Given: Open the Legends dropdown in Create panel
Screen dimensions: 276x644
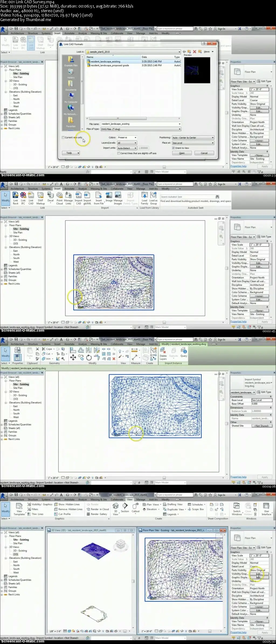Looking at the screenshot, I should click(x=171, y=514).
